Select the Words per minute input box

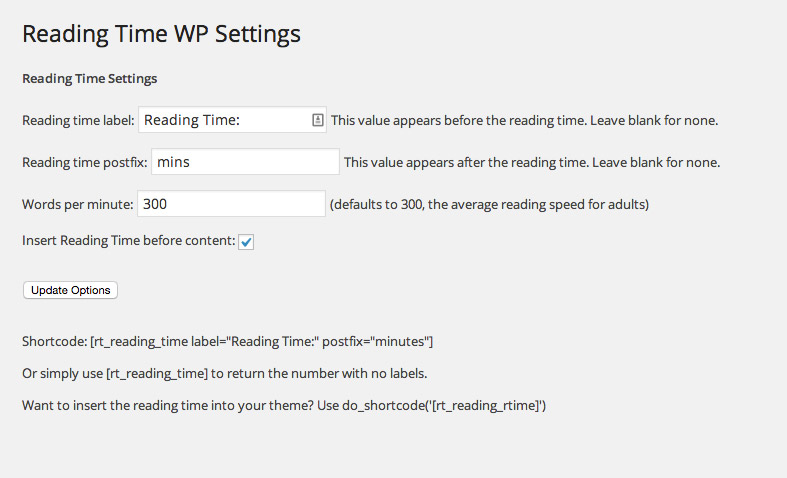coord(231,204)
